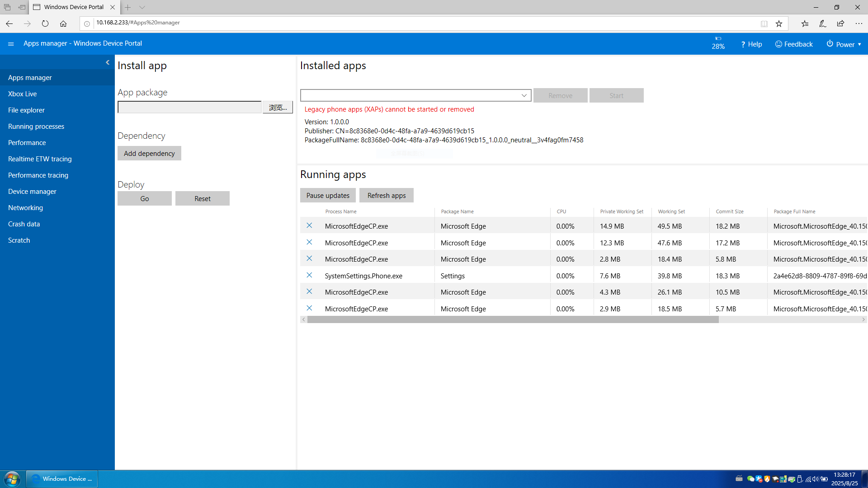Open the Performance page
The image size is (868, 488).
57,143
